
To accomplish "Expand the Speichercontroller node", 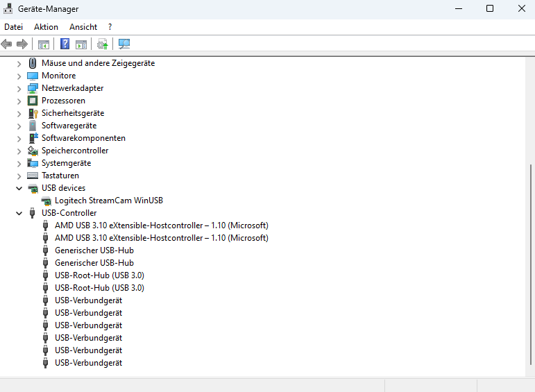I will coord(19,151).
